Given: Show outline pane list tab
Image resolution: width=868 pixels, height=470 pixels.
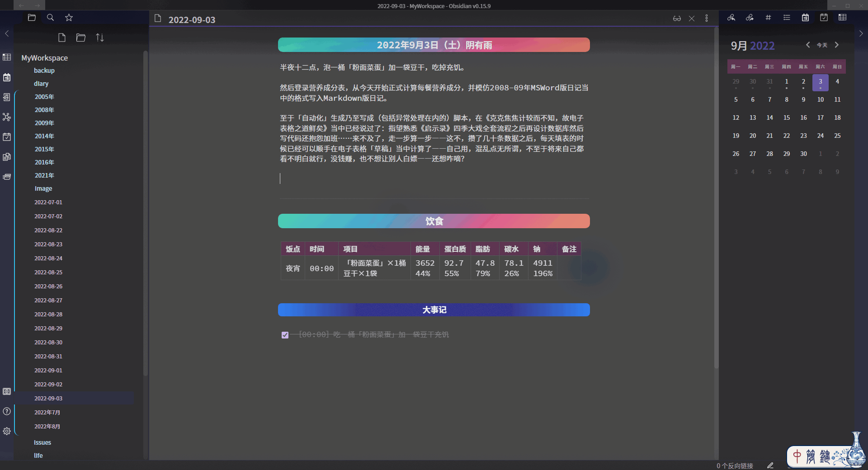Looking at the screenshot, I should pyautogui.click(x=787, y=18).
